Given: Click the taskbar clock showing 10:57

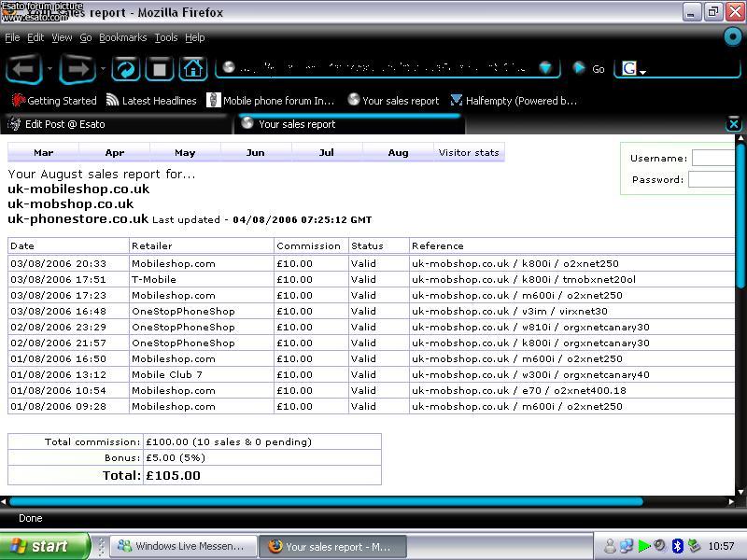Looking at the screenshot, I should (x=721, y=546).
